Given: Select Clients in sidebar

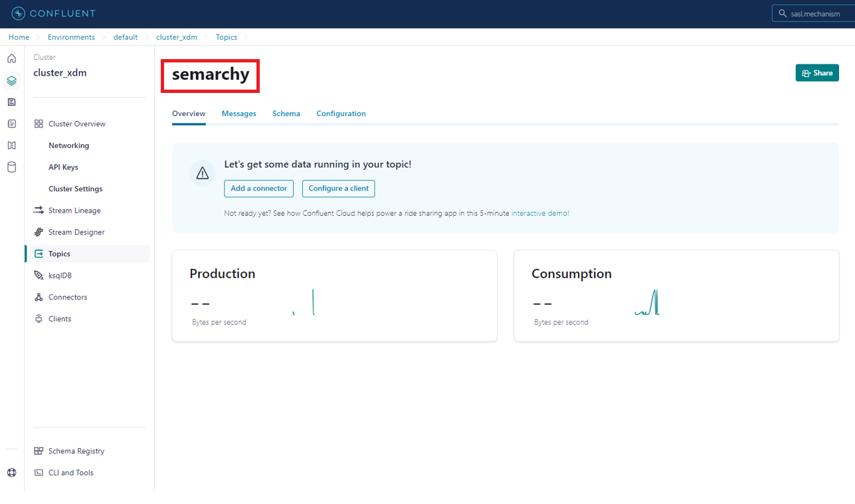Looking at the screenshot, I should 60,319.
